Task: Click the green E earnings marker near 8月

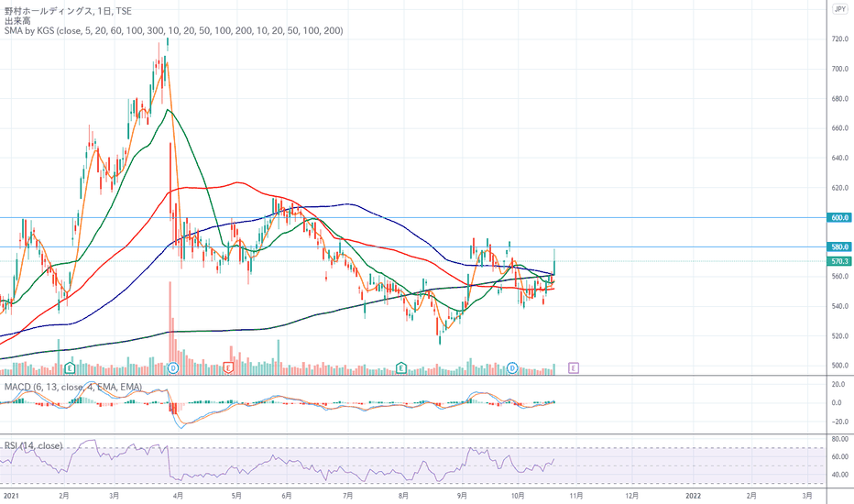Action: tap(401, 368)
